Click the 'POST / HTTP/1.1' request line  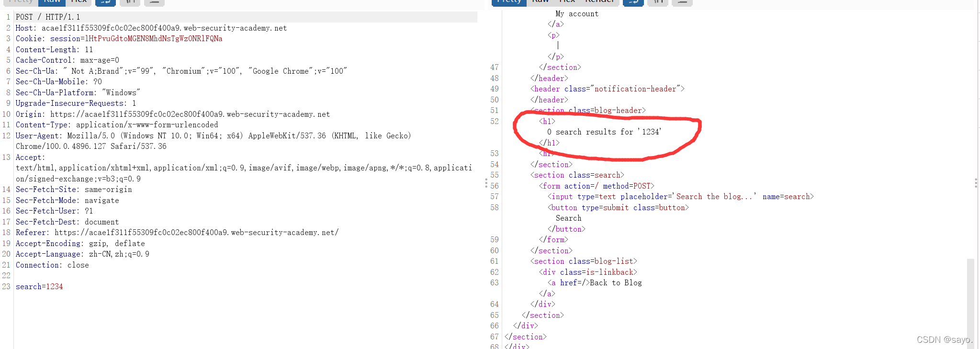pyautogui.click(x=48, y=17)
